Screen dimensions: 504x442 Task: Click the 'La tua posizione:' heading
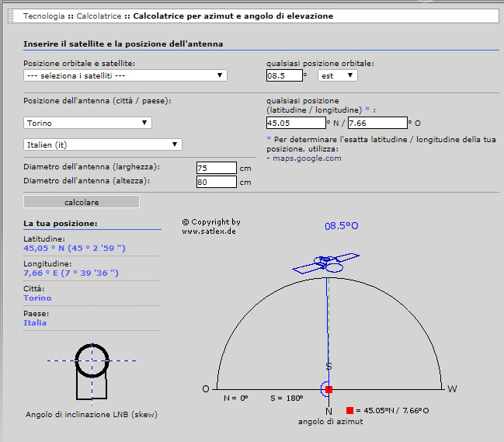point(61,224)
